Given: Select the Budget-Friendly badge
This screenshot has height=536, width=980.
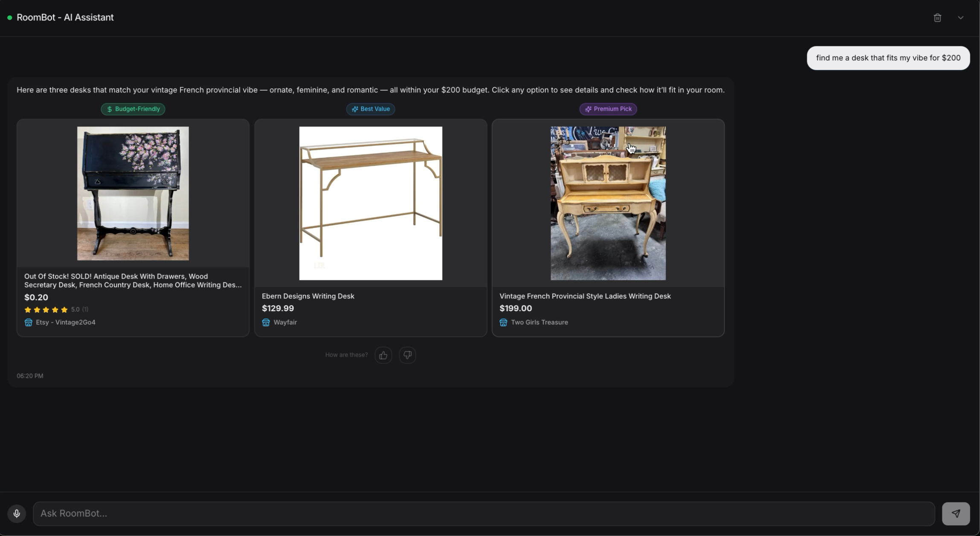Looking at the screenshot, I should point(133,109).
